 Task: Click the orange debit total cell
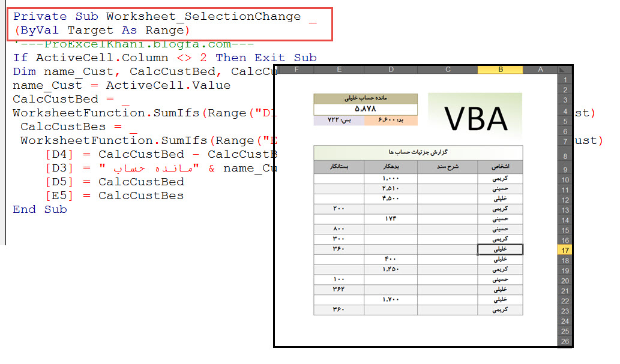pyautogui.click(x=391, y=121)
